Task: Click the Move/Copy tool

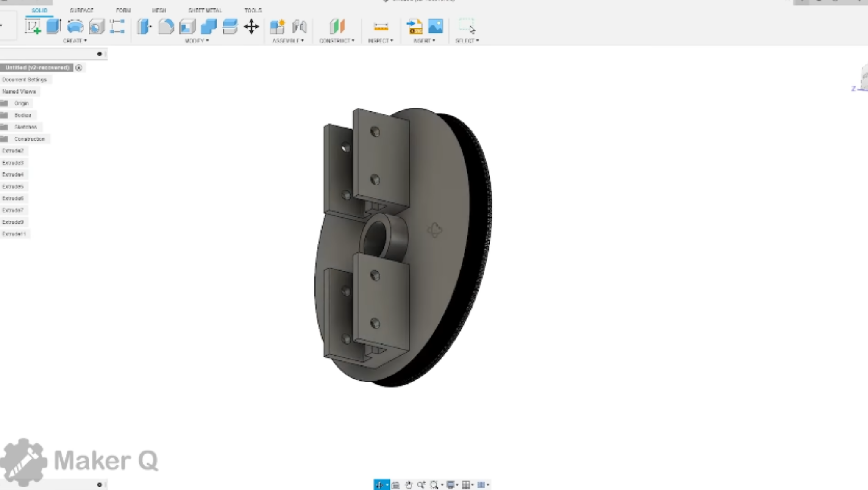Action: [251, 26]
